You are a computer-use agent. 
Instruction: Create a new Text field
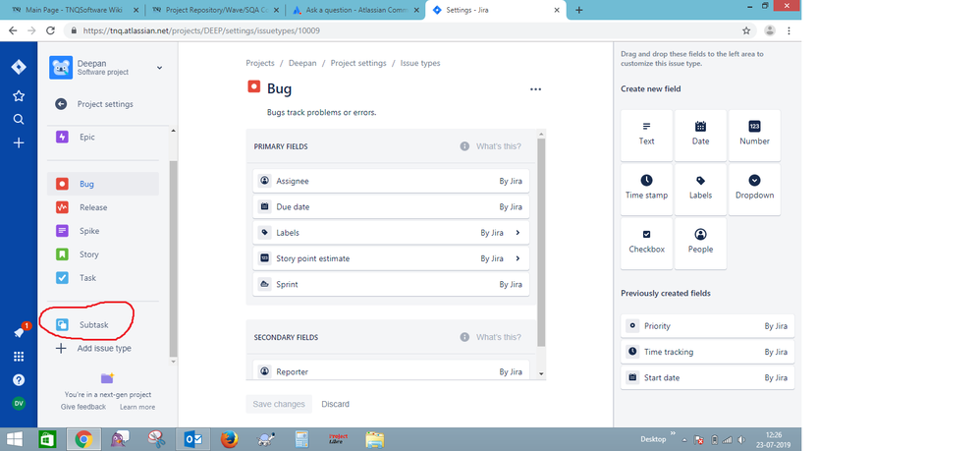647,136
